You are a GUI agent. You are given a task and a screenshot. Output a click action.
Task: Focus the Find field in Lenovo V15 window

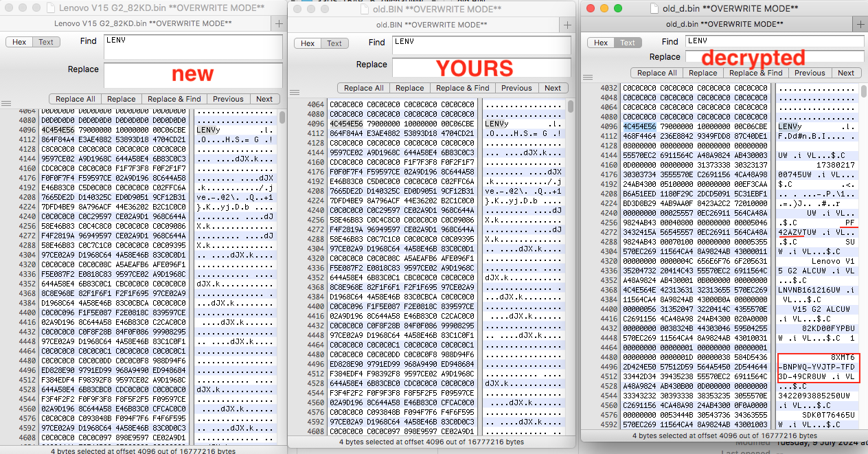[193, 46]
